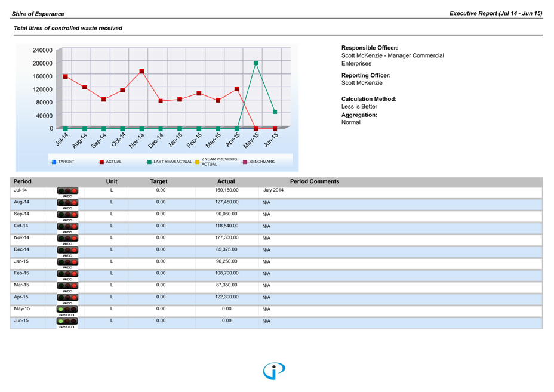Click the TARGET legend marker
Viewport: 554px width, 392px height.
click(54, 162)
